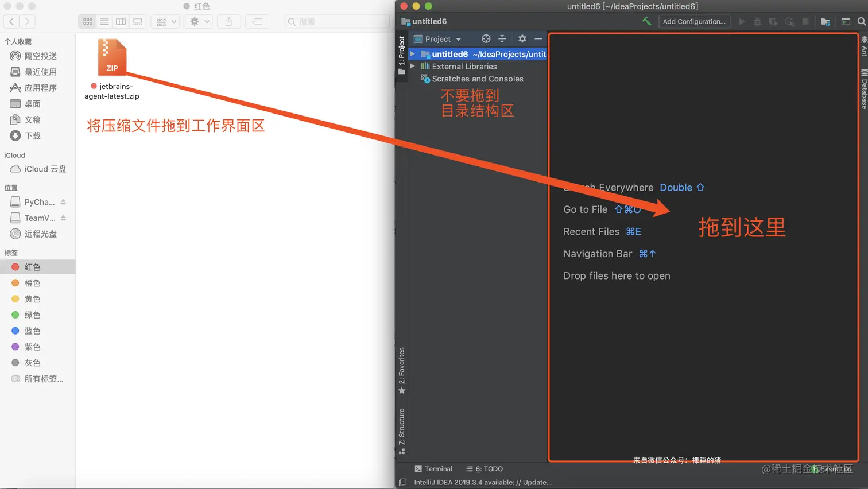Open the 2: Favorites tool tab
Viewport: 868px width, 489px height.
[402, 371]
